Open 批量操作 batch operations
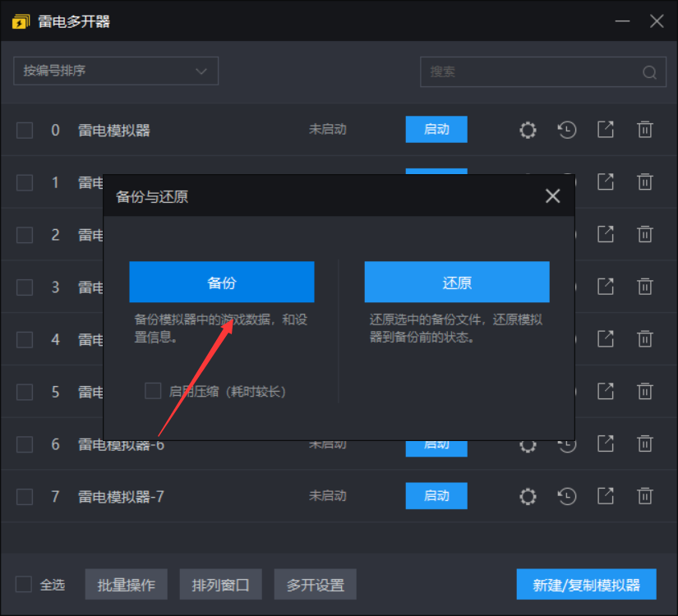Viewport: 678px width, 616px height. tap(127, 585)
